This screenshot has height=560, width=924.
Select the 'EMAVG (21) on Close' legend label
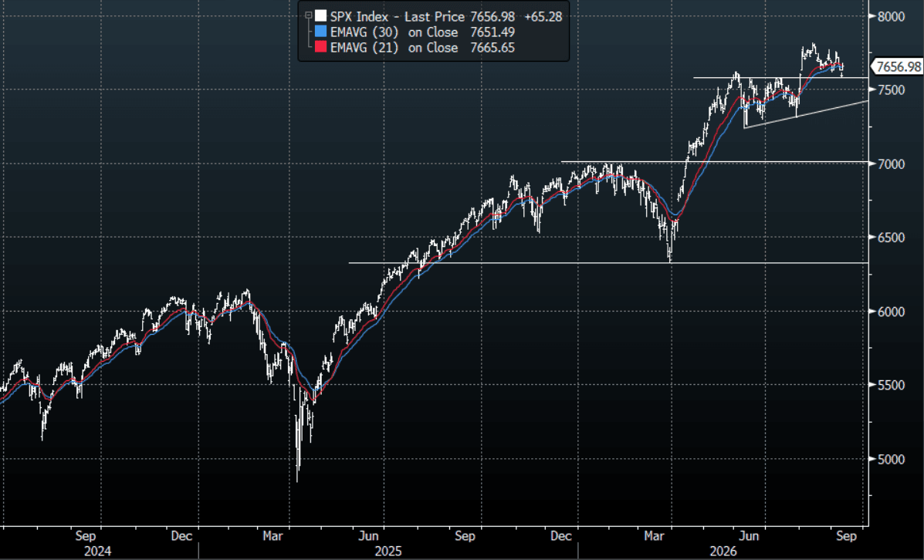pos(394,48)
